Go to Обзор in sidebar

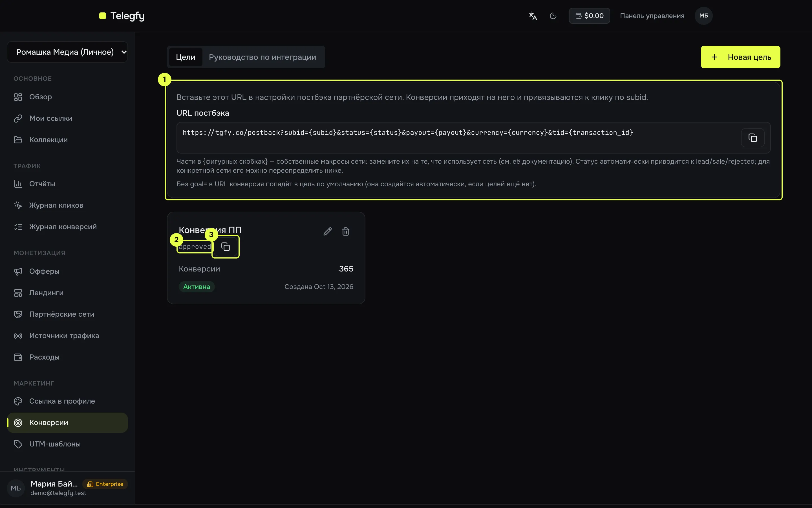tap(67, 97)
